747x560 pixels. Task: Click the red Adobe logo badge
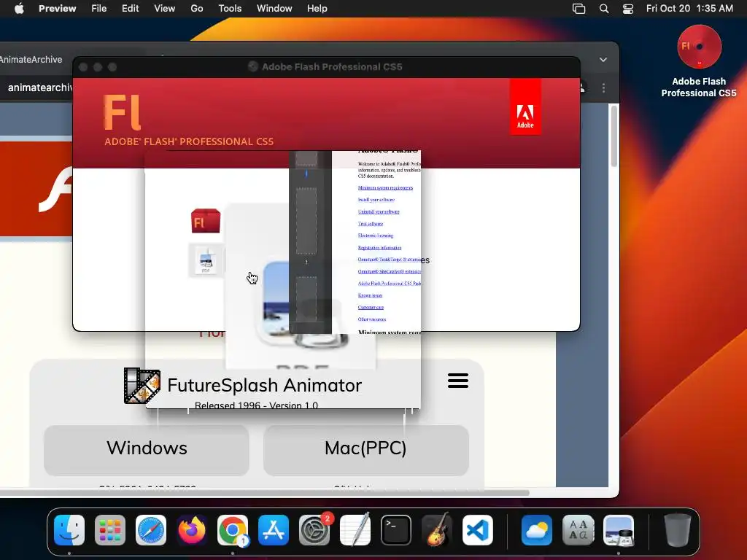point(525,107)
